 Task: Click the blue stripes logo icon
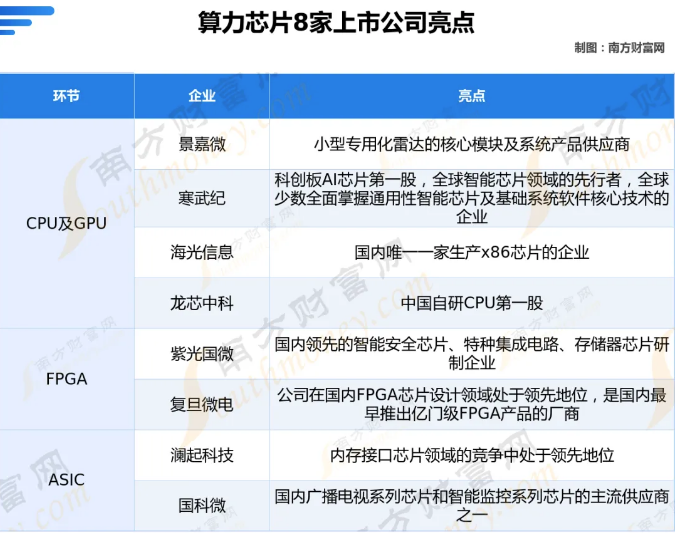tap(26, 20)
